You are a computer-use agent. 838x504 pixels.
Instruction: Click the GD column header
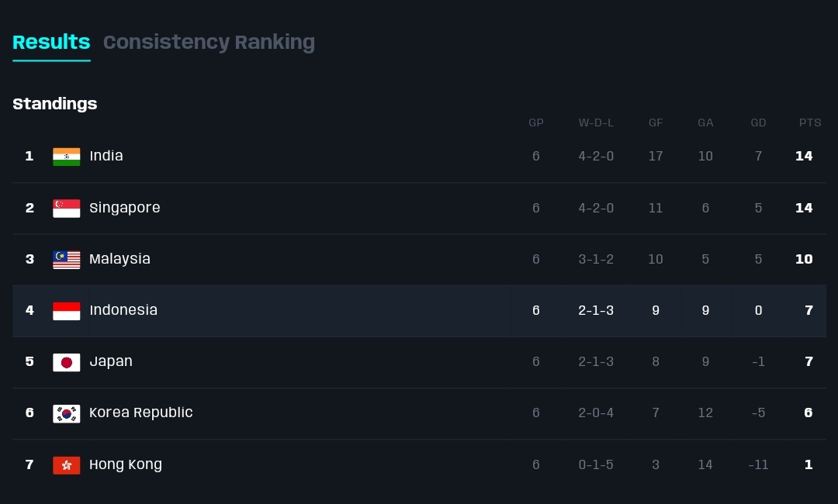pos(758,123)
